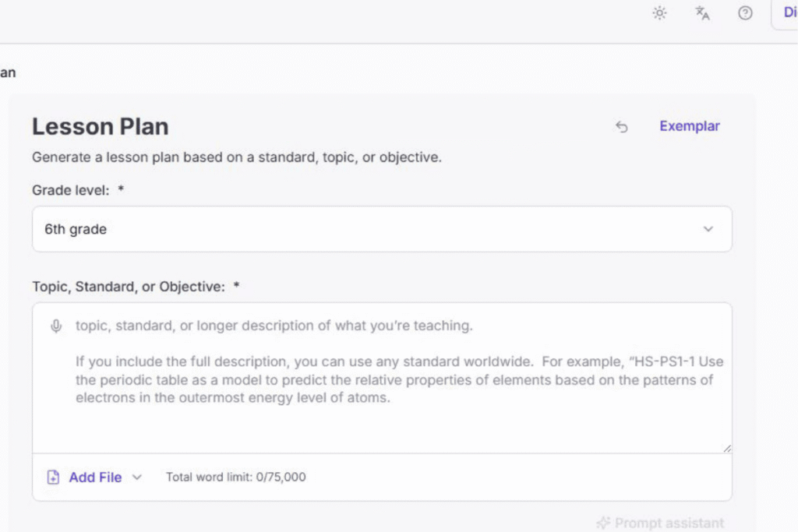Select the partially visible Di tab
The height and width of the screenshot is (532, 798).
click(x=790, y=13)
